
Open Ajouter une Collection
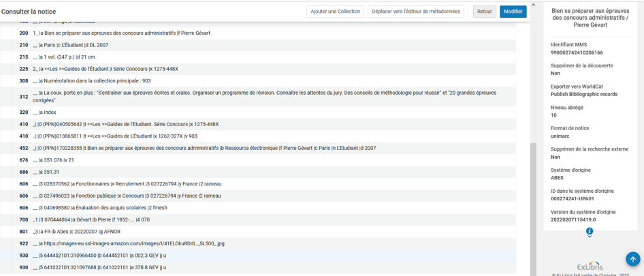tap(335, 12)
